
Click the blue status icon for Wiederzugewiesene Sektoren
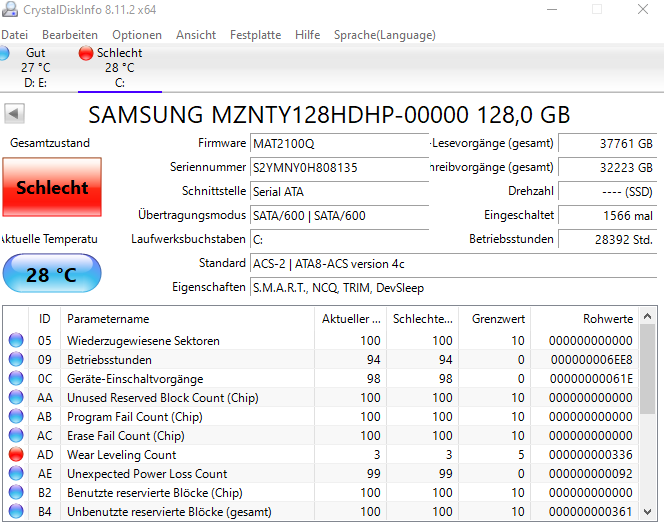click(16, 341)
